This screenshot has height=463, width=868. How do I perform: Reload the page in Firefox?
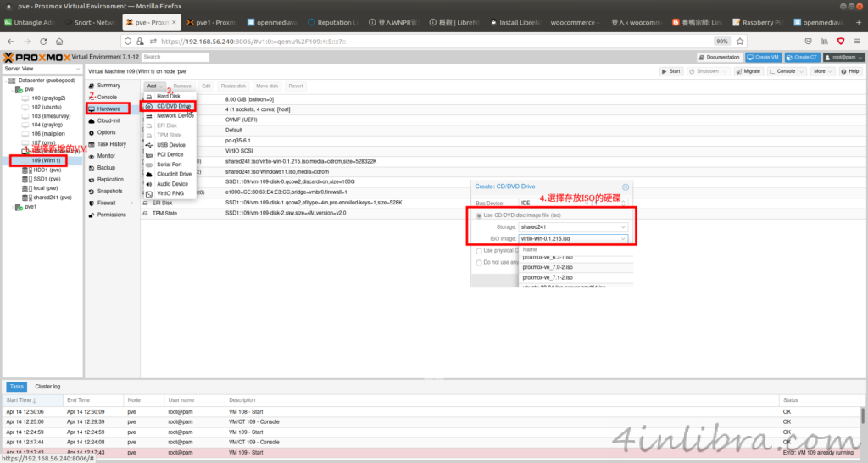43,41
